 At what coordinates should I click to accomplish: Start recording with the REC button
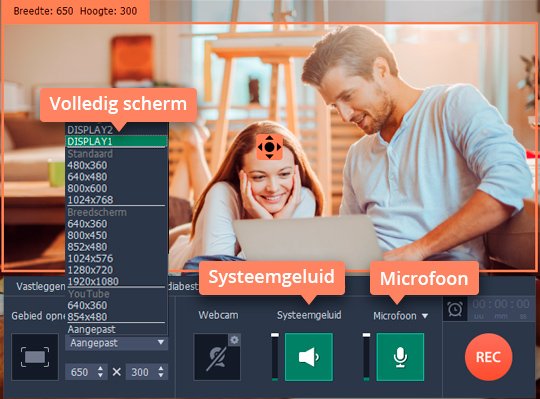pos(488,357)
